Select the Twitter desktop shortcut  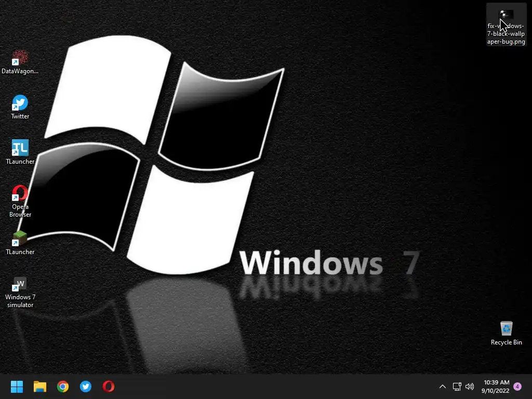pos(20,107)
